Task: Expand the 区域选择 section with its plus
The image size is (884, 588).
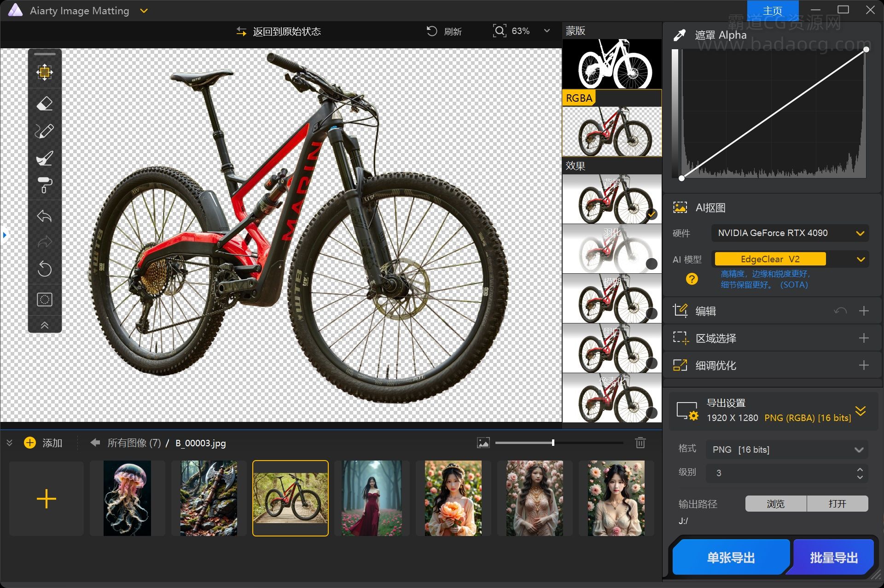Action: (x=864, y=338)
